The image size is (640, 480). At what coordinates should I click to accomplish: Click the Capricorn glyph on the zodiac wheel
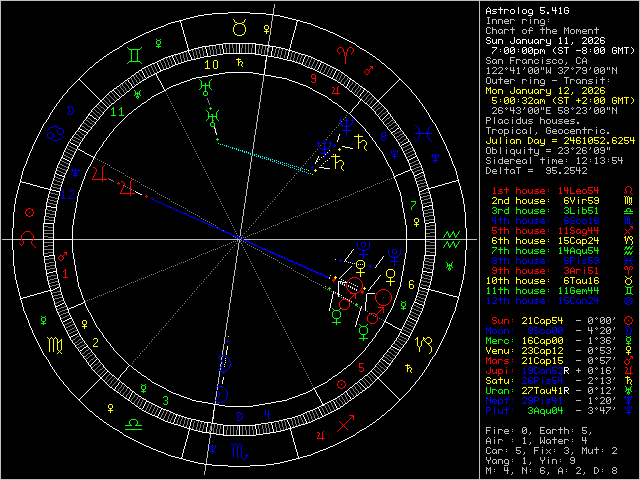point(424,347)
